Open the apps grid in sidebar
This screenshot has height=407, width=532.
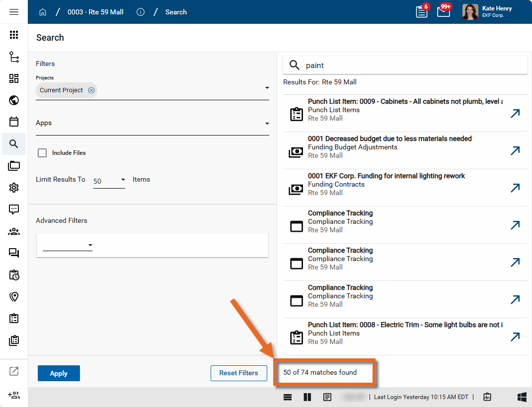[14, 35]
